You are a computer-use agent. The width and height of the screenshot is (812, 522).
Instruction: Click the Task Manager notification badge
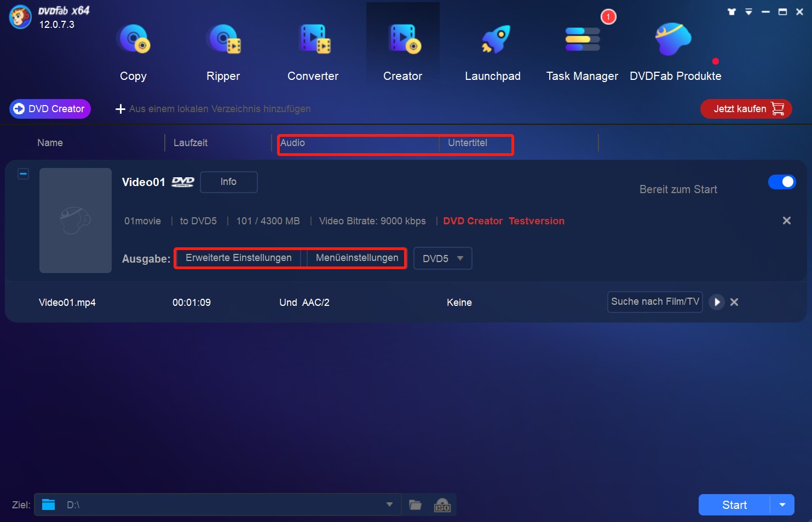[608, 17]
